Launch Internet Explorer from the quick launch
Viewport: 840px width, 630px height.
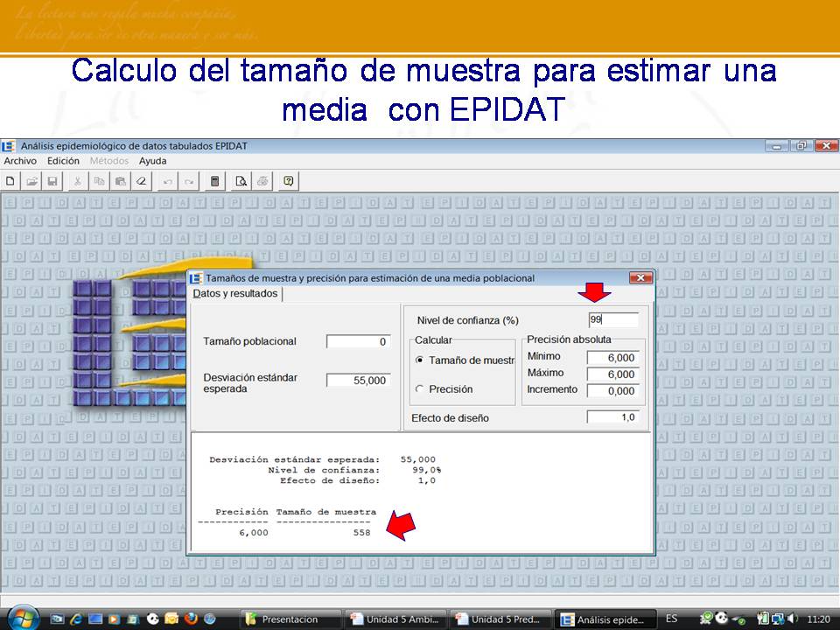tap(77, 619)
